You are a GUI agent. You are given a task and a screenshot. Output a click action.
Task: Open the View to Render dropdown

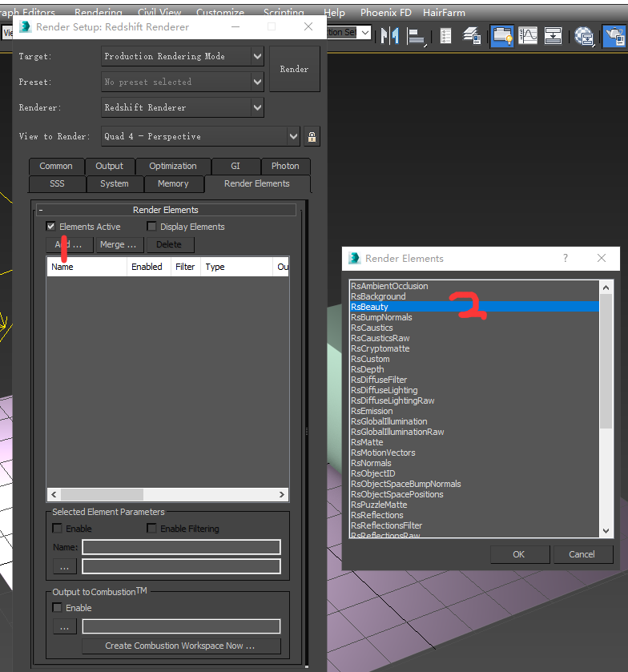coord(200,136)
